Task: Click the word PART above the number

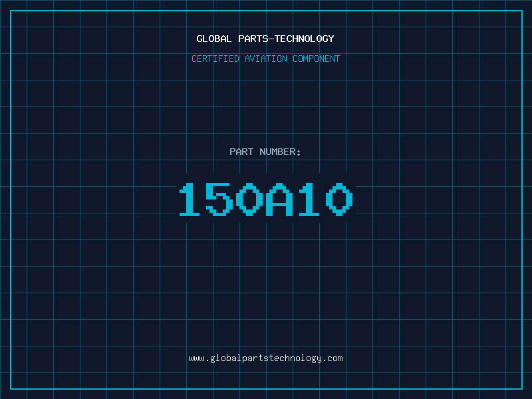Action: click(x=241, y=152)
